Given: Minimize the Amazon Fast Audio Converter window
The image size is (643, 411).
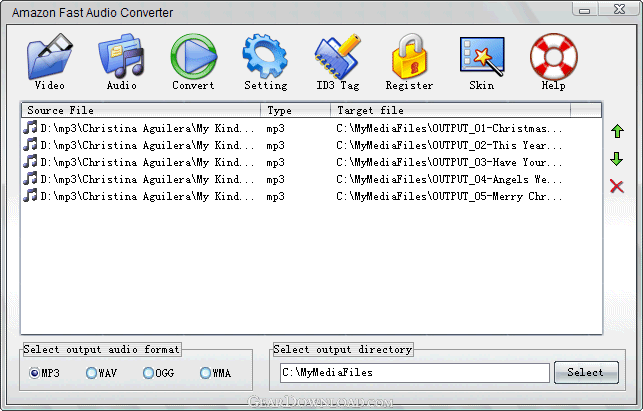Looking at the screenshot, I should [x=585, y=9].
